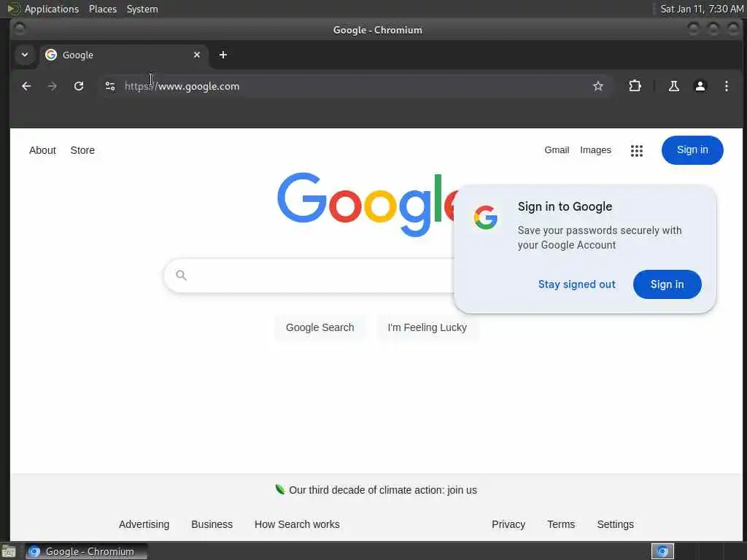Select the Google tab
Viewport: 747px width, 560px height.
(124, 55)
